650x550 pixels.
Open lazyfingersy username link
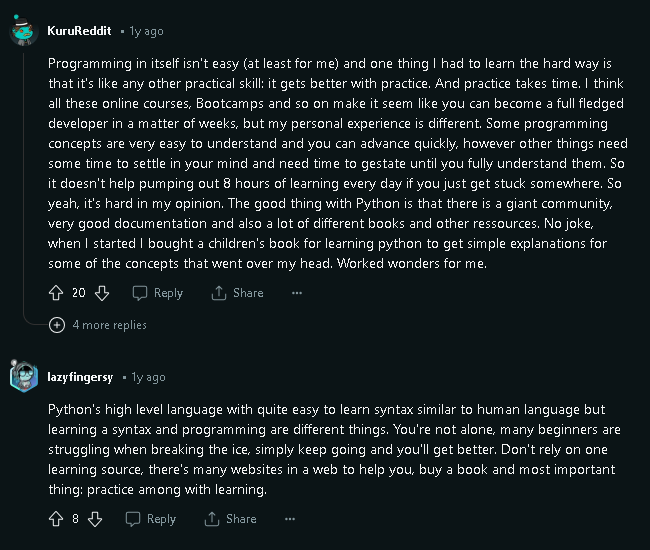click(80, 377)
